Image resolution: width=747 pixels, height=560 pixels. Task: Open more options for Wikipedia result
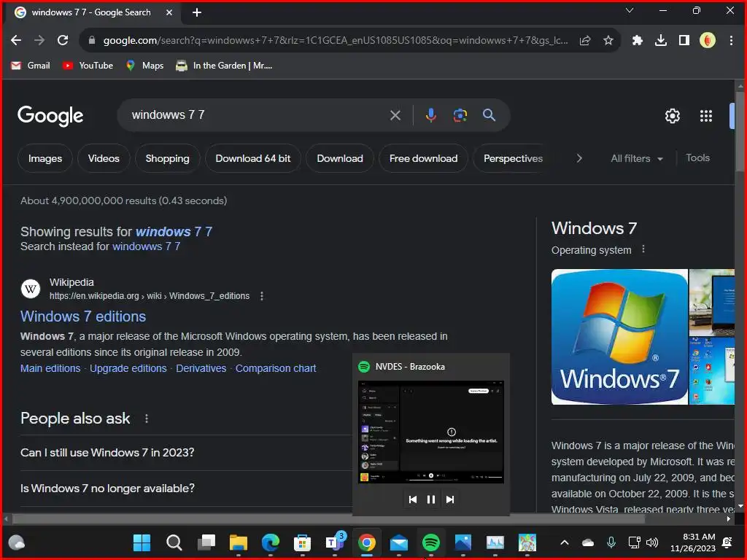[262, 296]
